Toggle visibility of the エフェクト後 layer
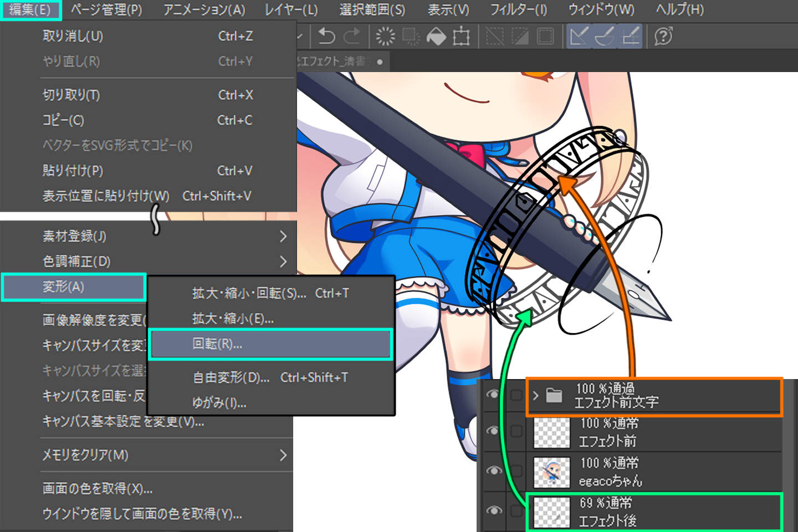The image size is (798, 532). click(495, 510)
